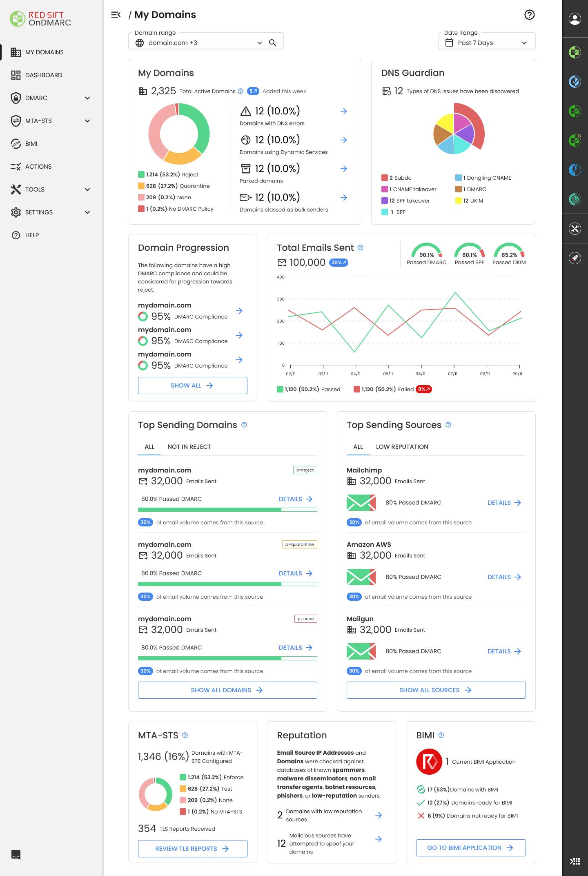This screenshot has height=876, width=588.
Task: Click the rocket icon in the right rail
Action: pos(575,258)
